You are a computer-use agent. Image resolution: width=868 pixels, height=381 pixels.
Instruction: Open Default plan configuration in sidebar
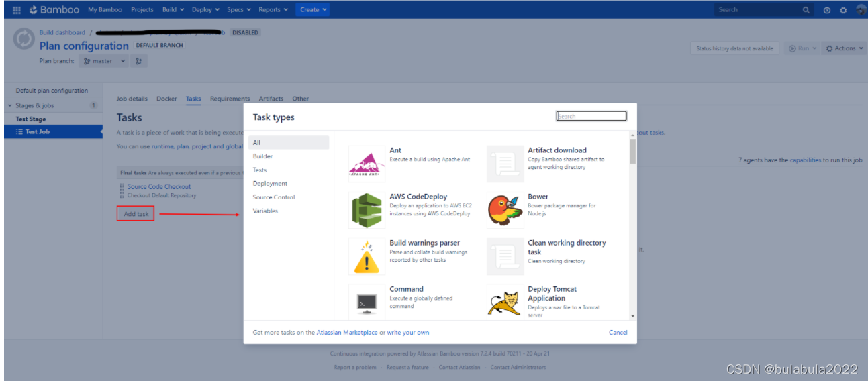[x=52, y=91]
